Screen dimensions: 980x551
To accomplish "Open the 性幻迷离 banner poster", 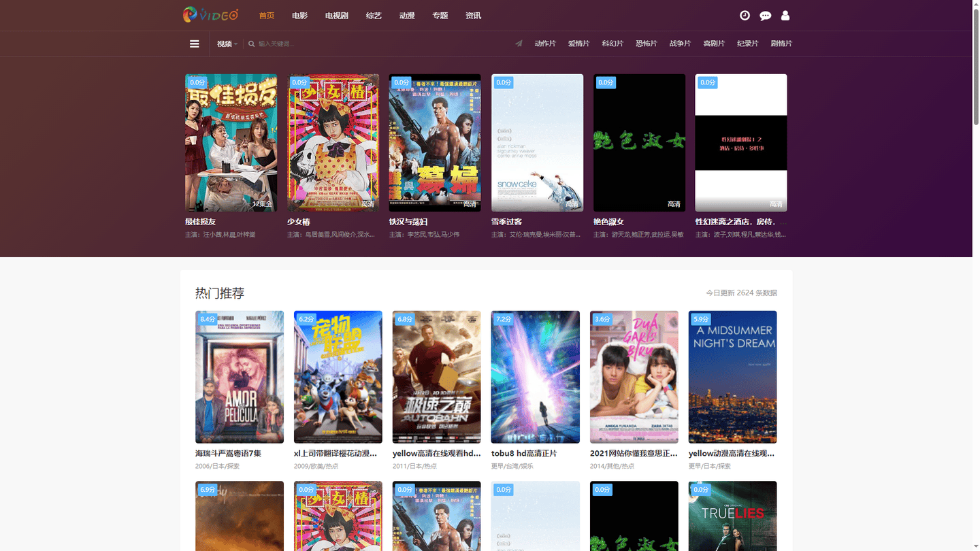I will coord(741,143).
